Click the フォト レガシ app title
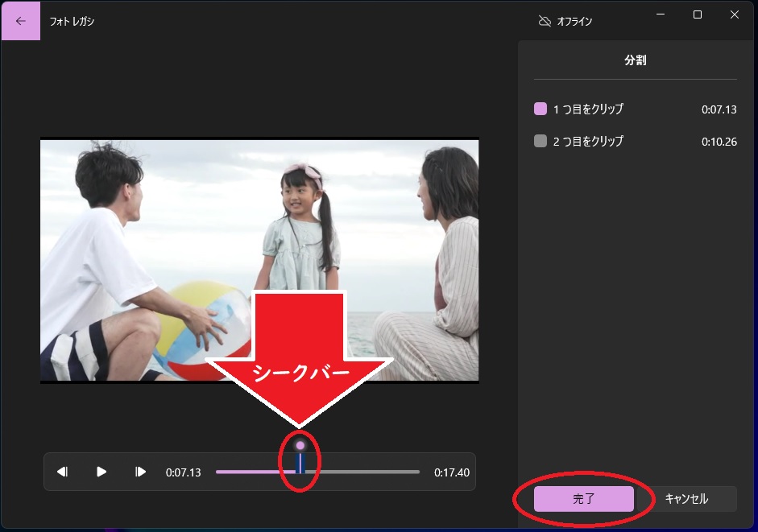Viewport: 758px width, 532px height. (x=72, y=21)
